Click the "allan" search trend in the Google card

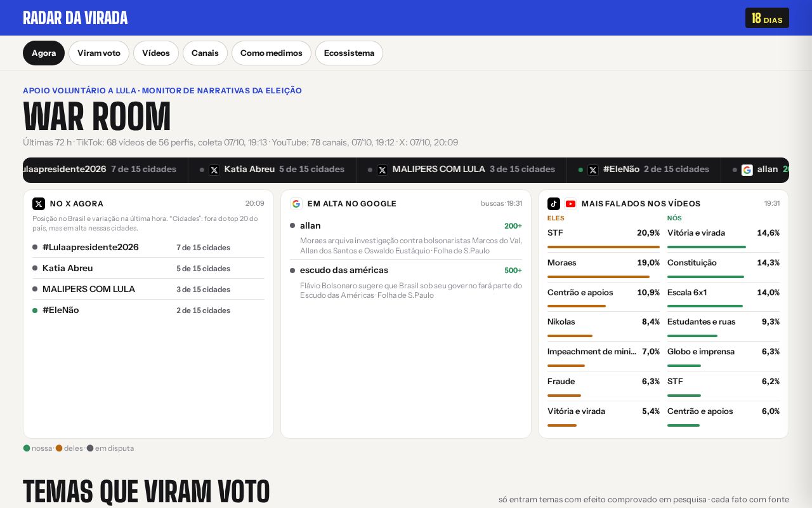310,225
